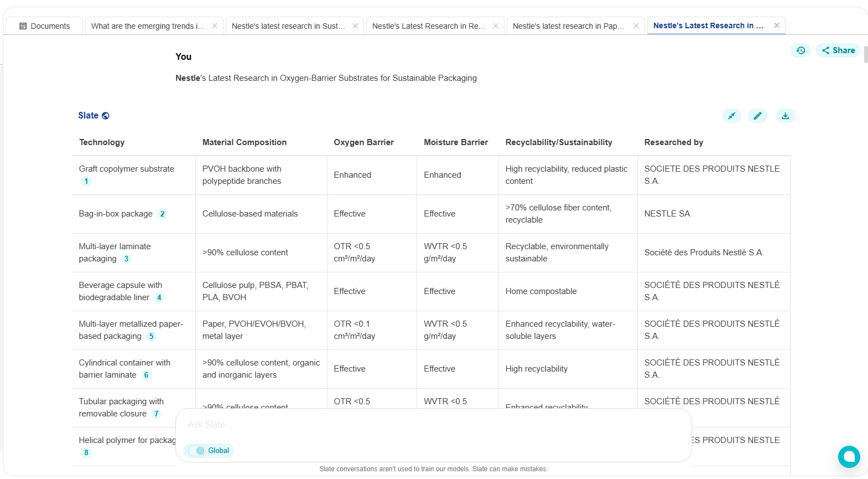Viewport: 868px width, 479px height.
Task: Download the table using download icon
Action: pos(785,116)
